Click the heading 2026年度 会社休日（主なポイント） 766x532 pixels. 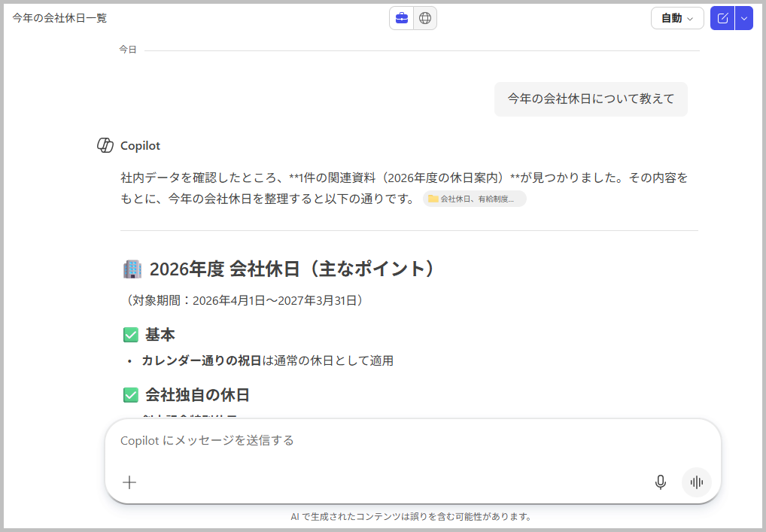[x=291, y=269]
